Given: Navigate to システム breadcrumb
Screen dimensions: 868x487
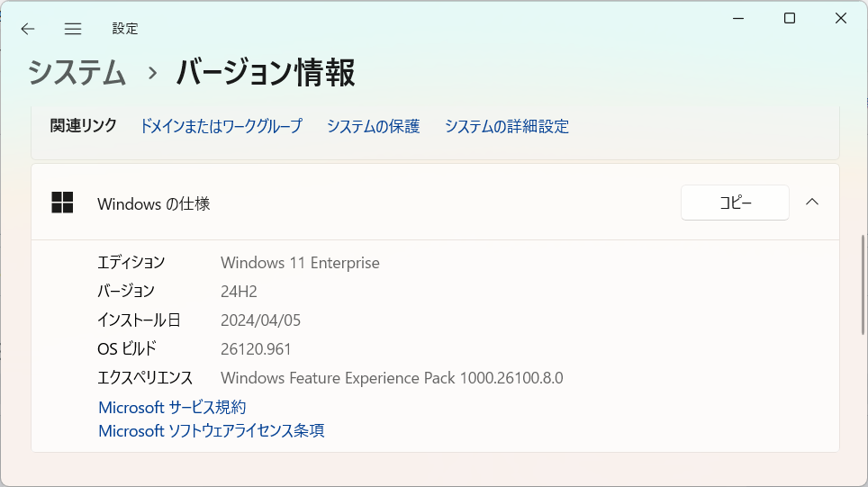Looking at the screenshot, I should click(77, 73).
